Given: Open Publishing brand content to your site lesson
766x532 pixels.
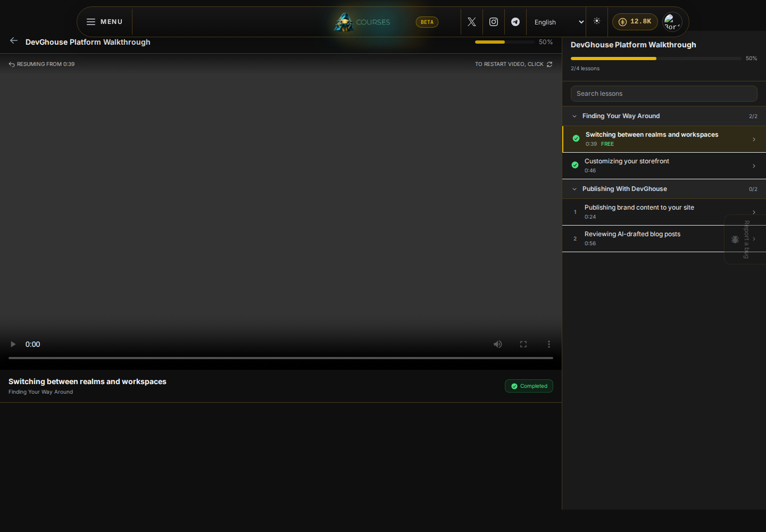Looking at the screenshot, I should pos(664,212).
